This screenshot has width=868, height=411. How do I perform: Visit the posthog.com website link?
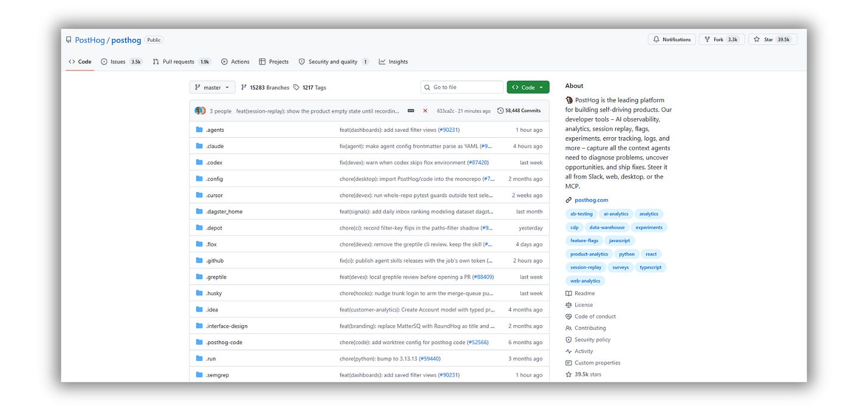pyautogui.click(x=591, y=200)
